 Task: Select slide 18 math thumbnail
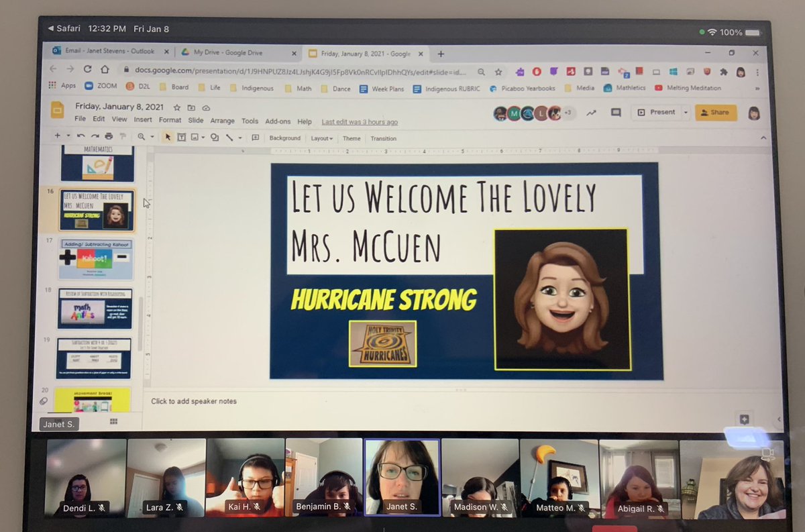point(95,308)
